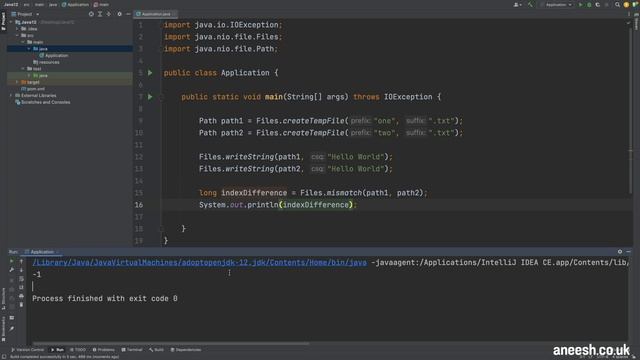Open the Build tool window tab
This screenshot has height=360, width=640.
pyautogui.click(x=156, y=350)
